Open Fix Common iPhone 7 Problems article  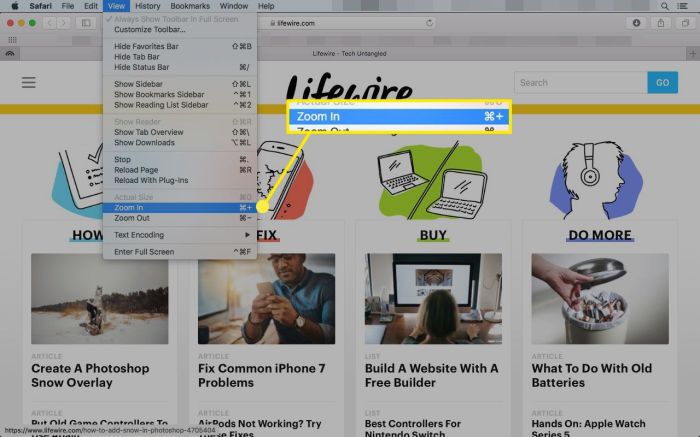[x=262, y=375]
